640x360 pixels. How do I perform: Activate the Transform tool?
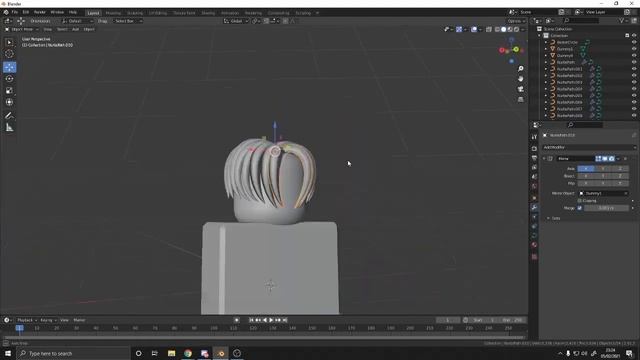coord(9,102)
